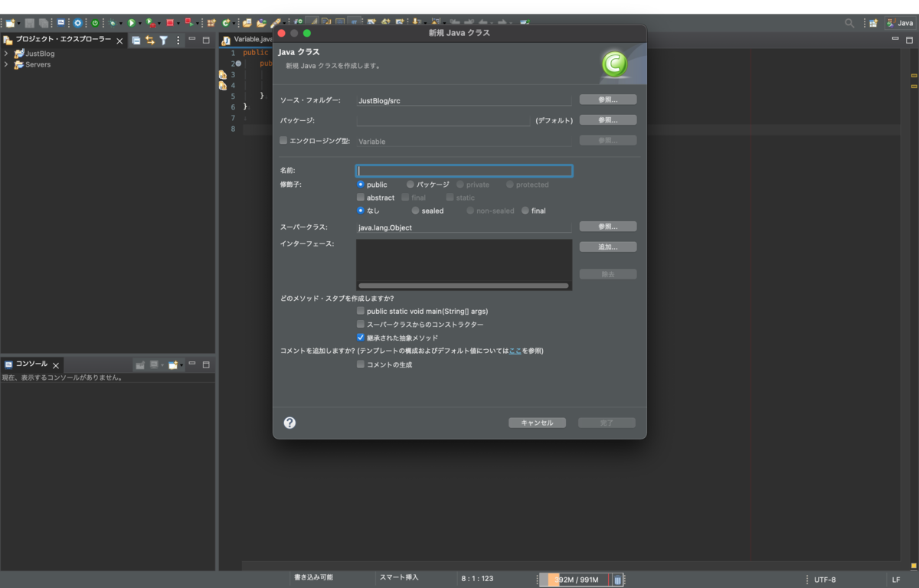Start debugging with the bug icon
Screen dimensions: 919x588
[112, 23]
